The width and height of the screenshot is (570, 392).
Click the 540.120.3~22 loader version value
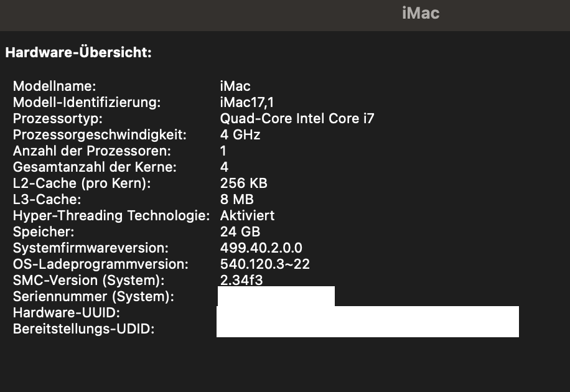pos(265,264)
